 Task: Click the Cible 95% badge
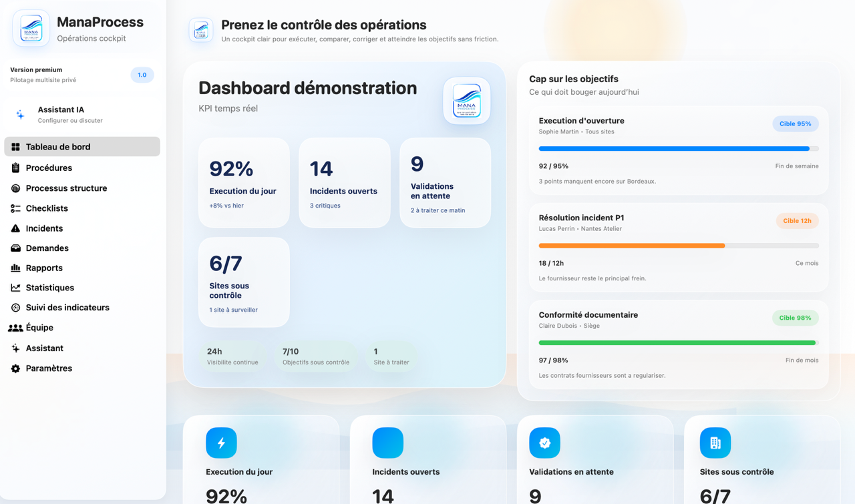pyautogui.click(x=795, y=123)
